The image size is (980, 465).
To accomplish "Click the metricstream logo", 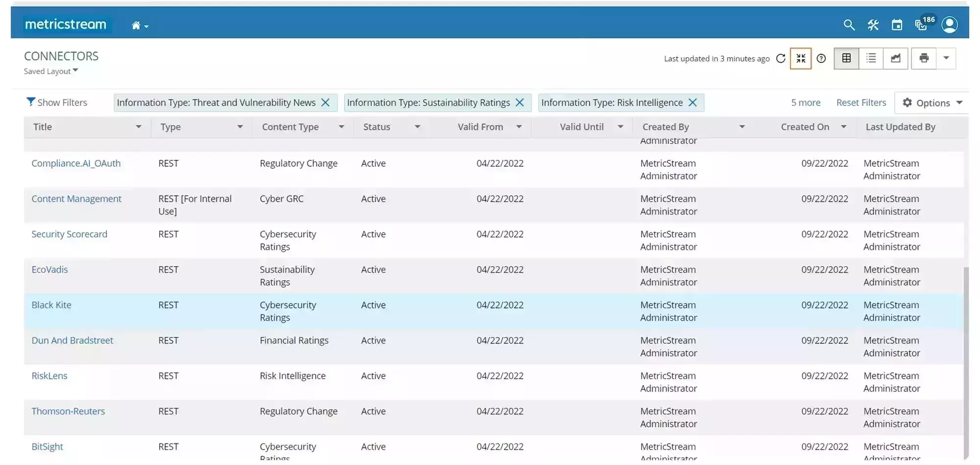I will pyautogui.click(x=66, y=24).
